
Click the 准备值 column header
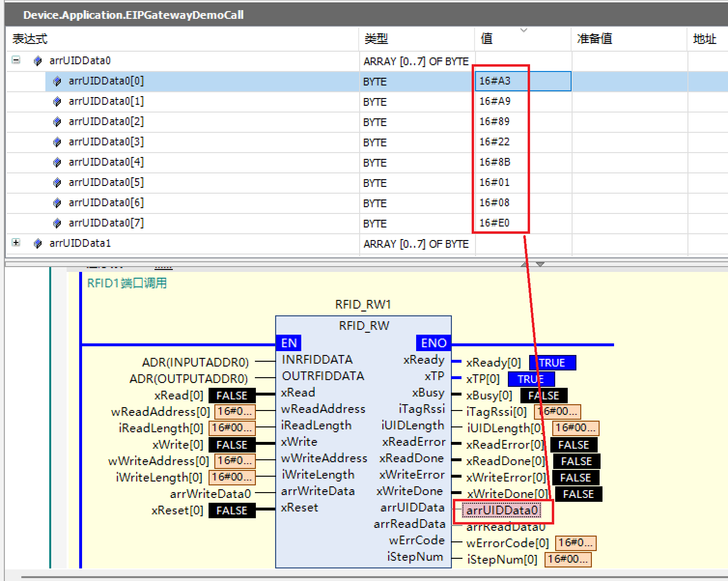tap(594, 39)
